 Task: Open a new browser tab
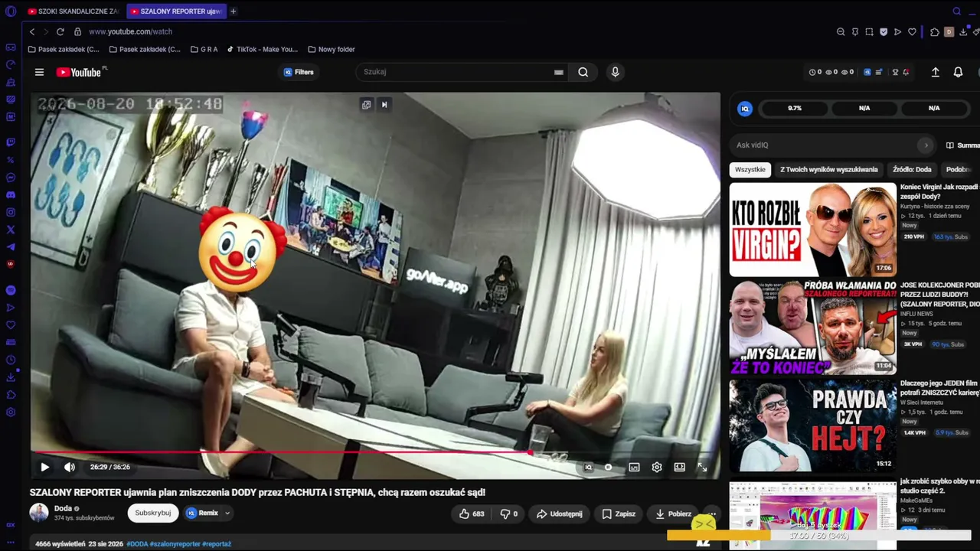(x=233, y=11)
